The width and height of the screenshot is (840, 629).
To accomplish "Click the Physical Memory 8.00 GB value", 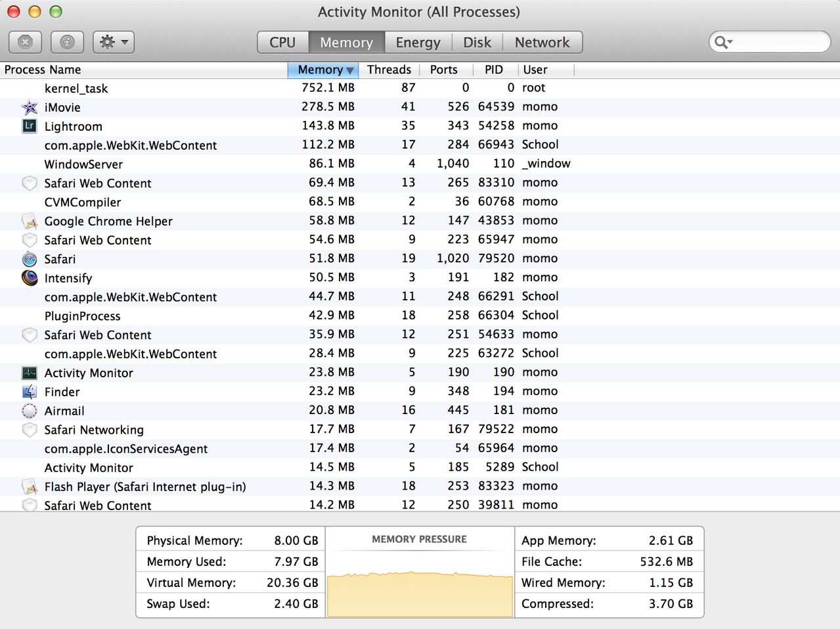I will (x=296, y=540).
